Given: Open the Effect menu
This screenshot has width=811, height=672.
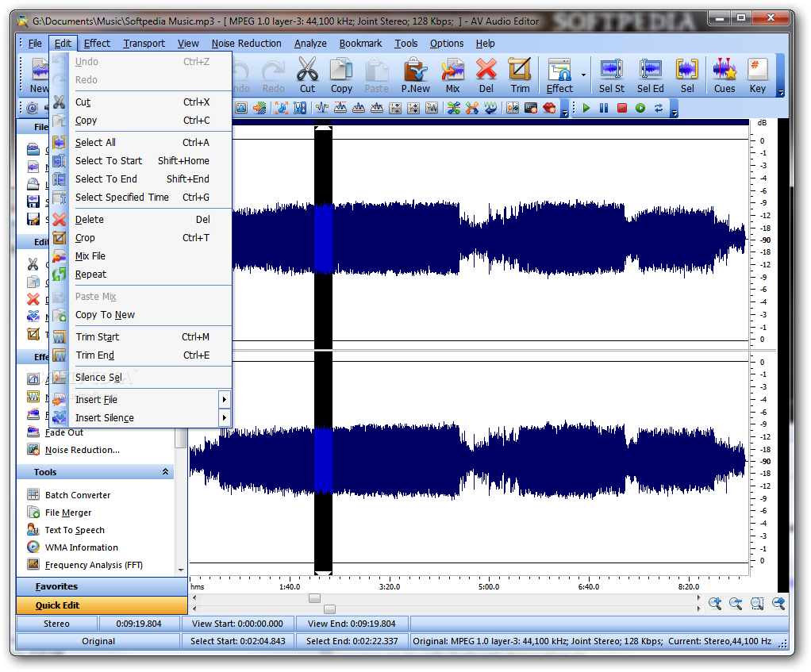Looking at the screenshot, I should point(97,44).
